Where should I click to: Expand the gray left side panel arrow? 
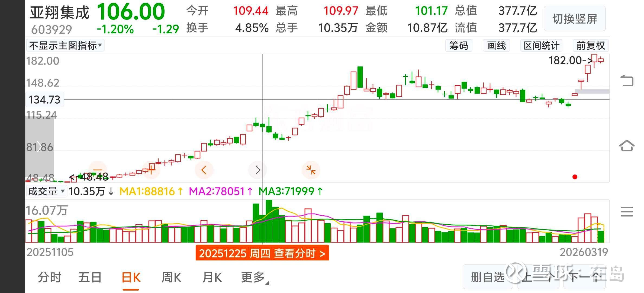click(x=39, y=146)
